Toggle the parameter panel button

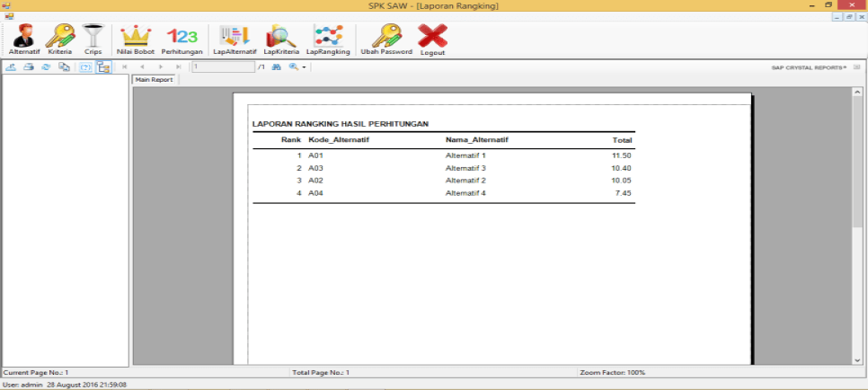[x=85, y=67]
